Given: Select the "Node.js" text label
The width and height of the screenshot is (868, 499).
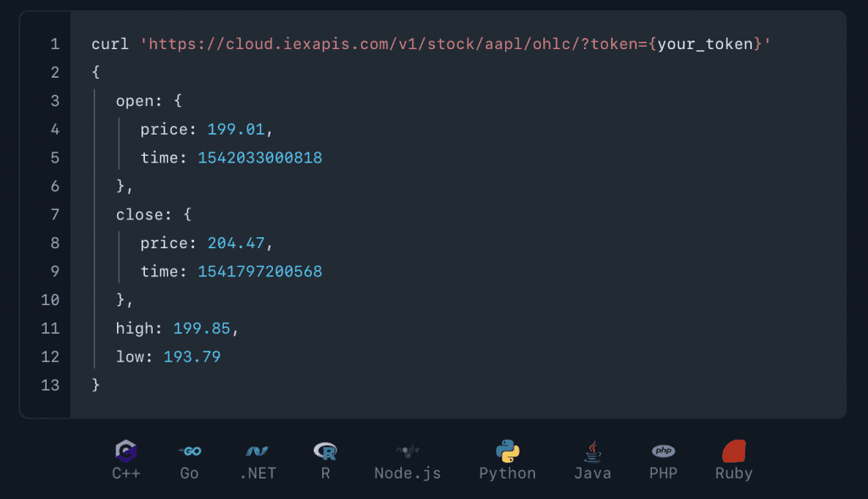Looking at the screenshot, I should [408, 474].
